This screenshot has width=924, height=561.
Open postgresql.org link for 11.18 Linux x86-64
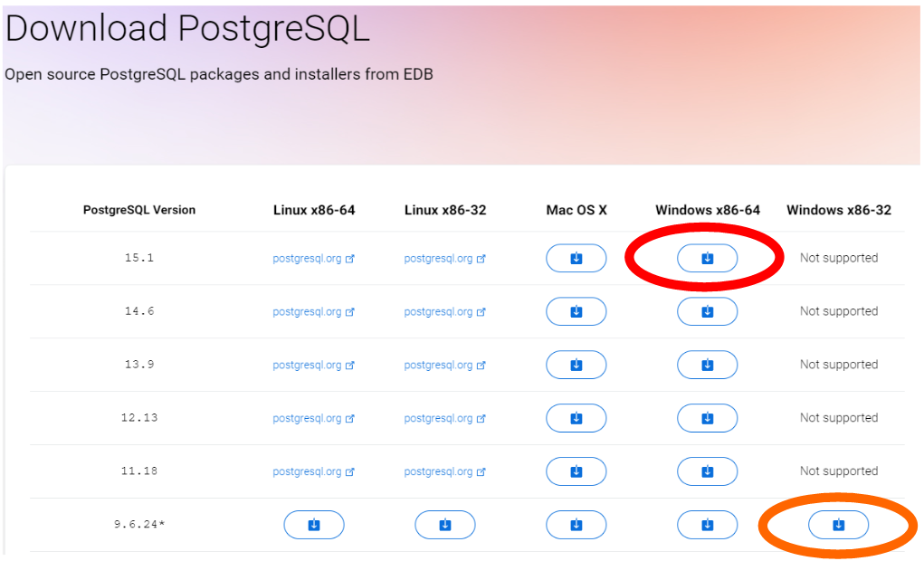pos(313,471)
